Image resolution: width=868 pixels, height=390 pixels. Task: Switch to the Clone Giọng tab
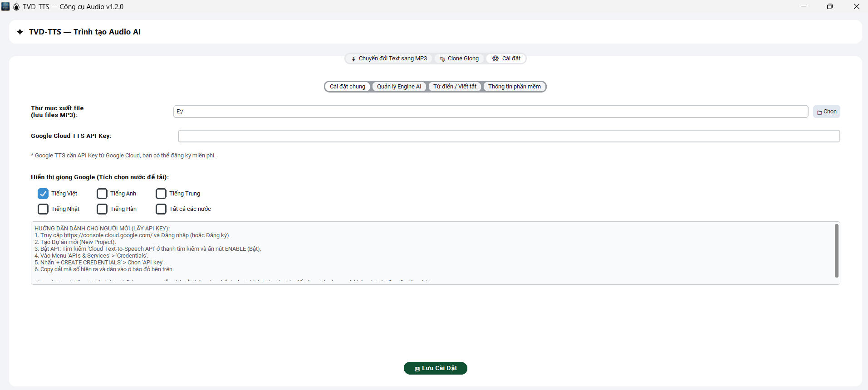(459, 58)
